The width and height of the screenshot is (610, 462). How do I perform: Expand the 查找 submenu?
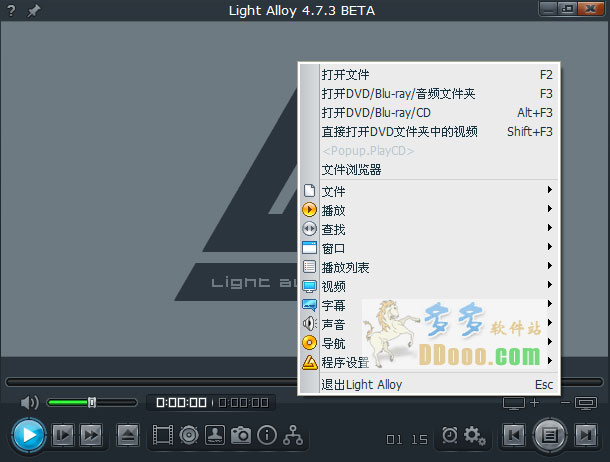[x=429, y=229]
